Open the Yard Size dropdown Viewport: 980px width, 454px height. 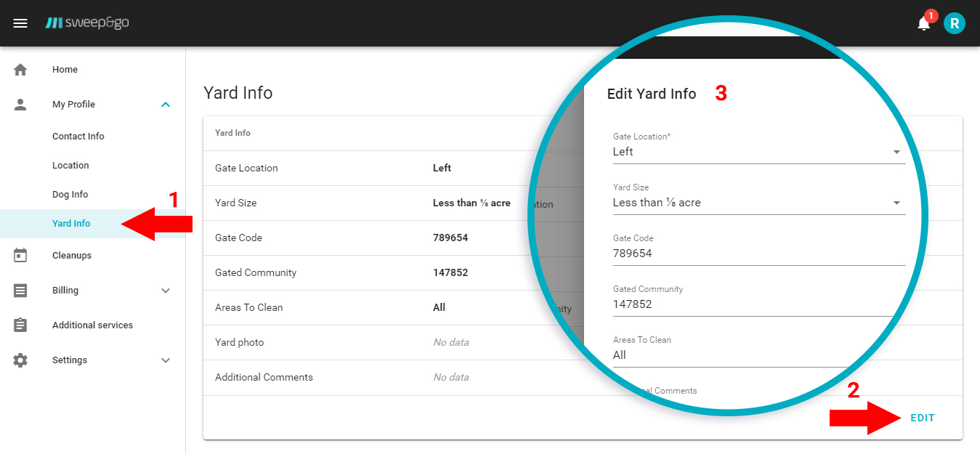coord(896,203)
